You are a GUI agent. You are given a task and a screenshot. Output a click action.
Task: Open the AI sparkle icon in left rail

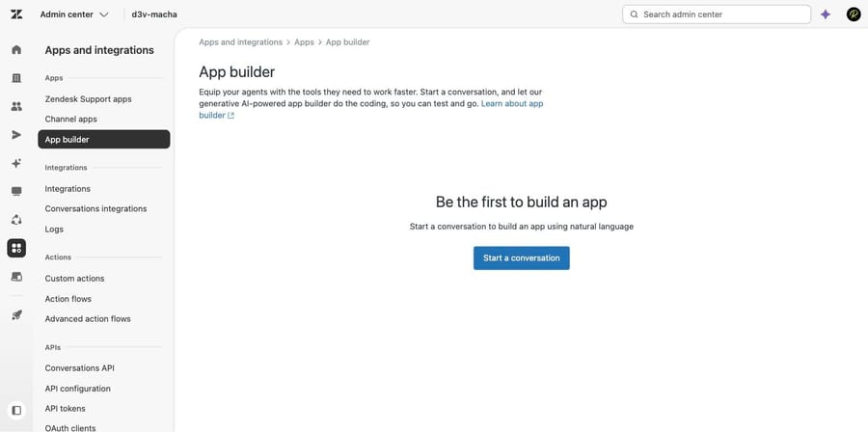point(16,163)
